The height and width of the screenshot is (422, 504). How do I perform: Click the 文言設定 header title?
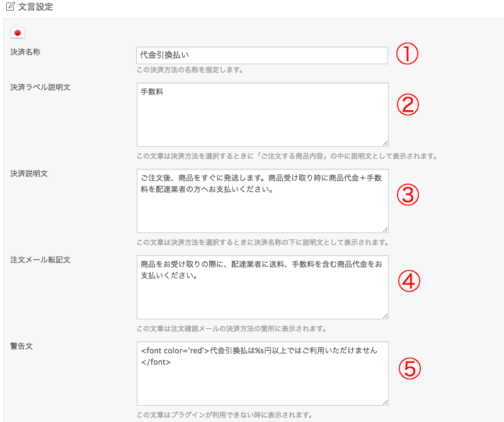pos(35,6)
